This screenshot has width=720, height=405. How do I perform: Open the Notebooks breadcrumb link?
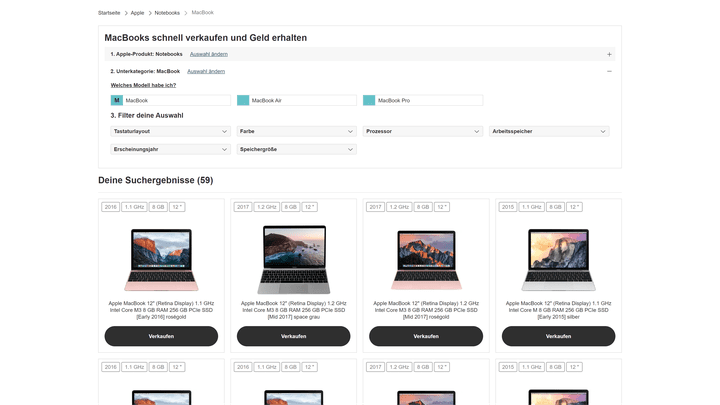click(x=167, y=13)
